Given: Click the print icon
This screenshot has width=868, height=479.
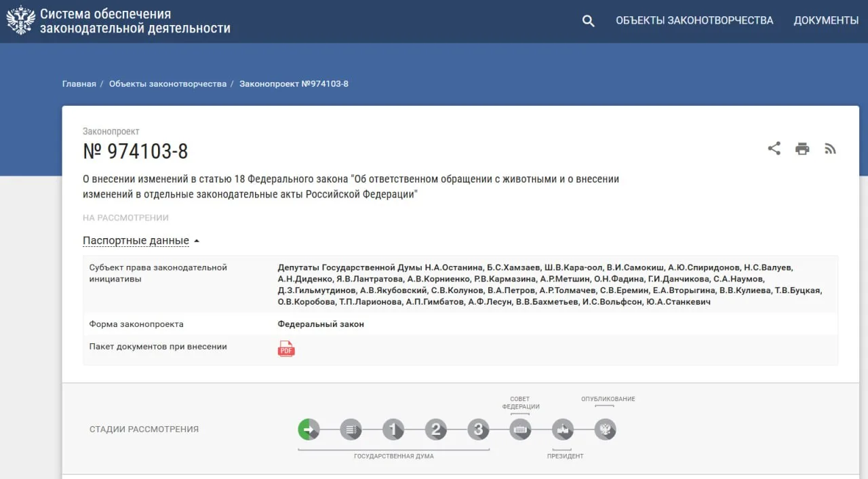Looking at the screenshot, I should (x=802, y=149).
